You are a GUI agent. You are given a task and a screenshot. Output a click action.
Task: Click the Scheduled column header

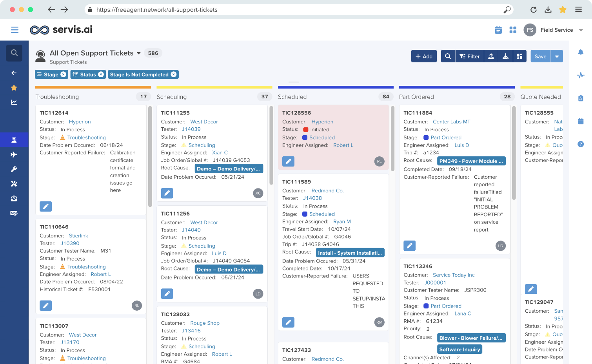tap(292, 97)
